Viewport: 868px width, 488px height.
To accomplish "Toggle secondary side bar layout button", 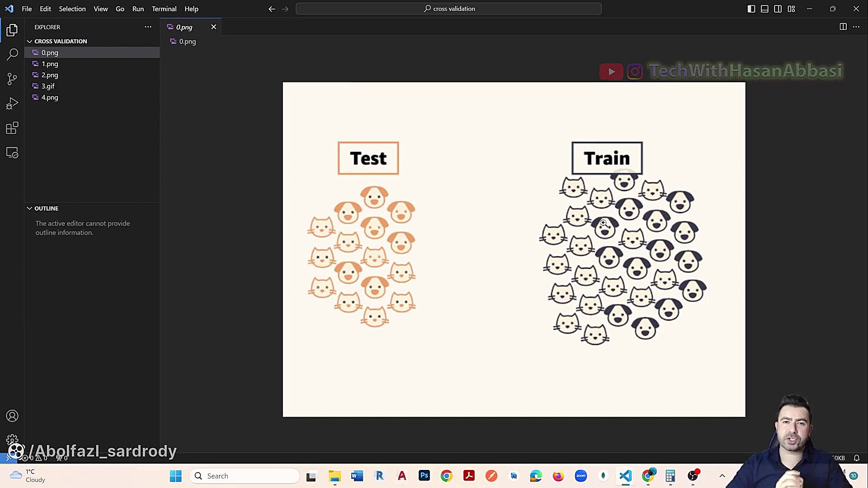I will coord(778,9).
